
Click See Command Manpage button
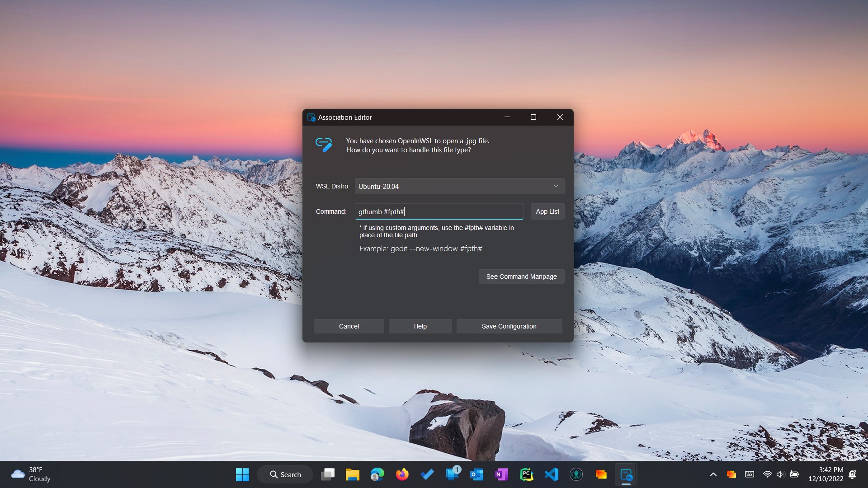tap(521, 277)
